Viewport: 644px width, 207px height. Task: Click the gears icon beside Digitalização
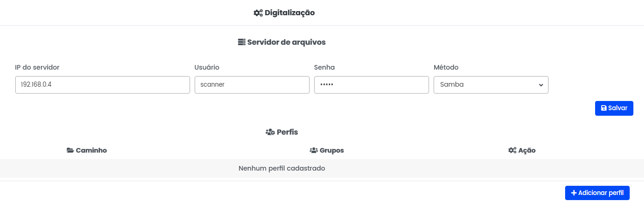click(x=258, y=13)
